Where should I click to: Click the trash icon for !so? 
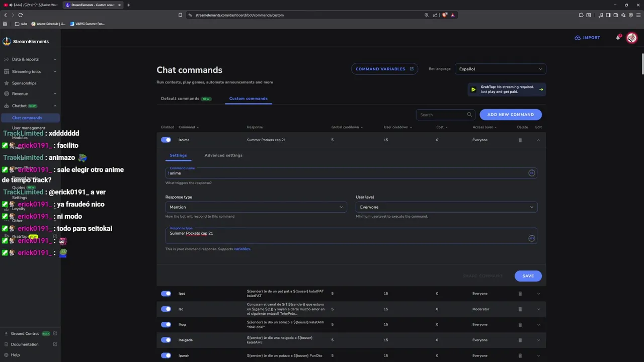point(520,309)
